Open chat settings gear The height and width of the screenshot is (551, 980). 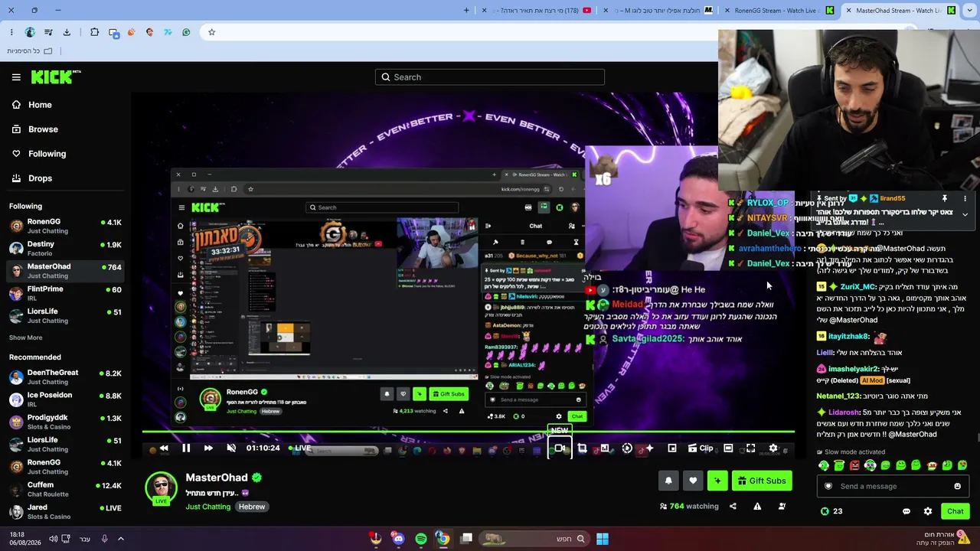pos(928,511)
